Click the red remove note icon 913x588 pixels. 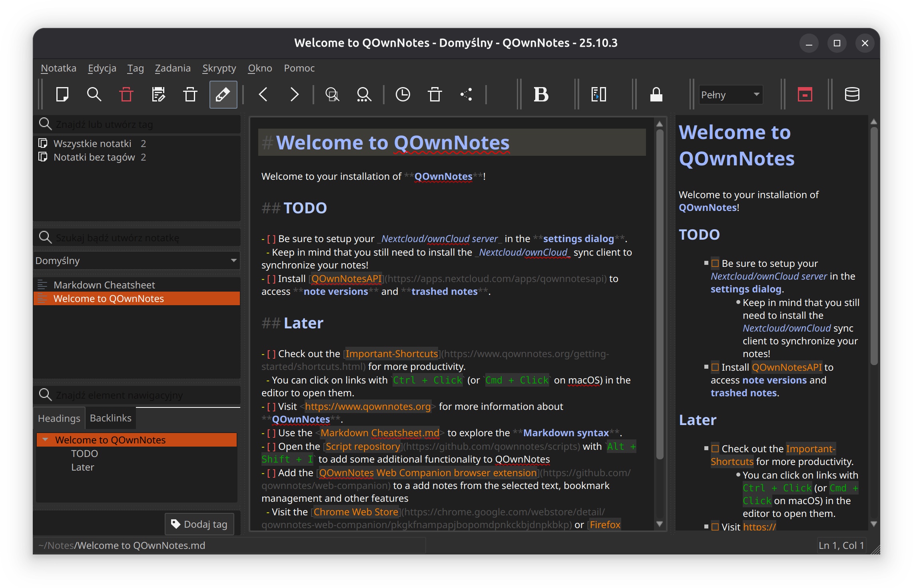click(126, 95)
